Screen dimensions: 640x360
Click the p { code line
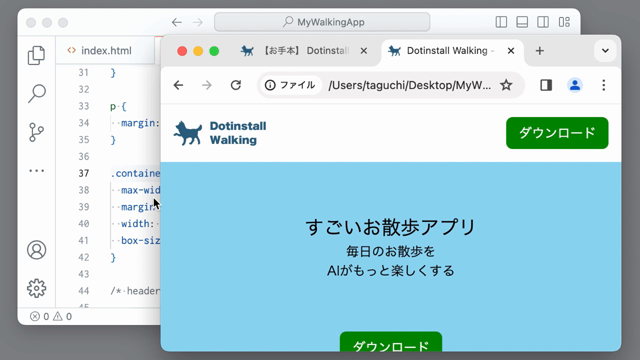coord(118,106)
